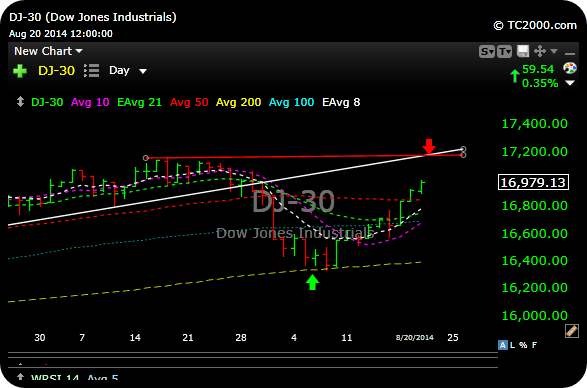The height and width of the screenshot is (388, 587).
Task: Open the New Chart dropdown menu
Action: coord(48,51)
